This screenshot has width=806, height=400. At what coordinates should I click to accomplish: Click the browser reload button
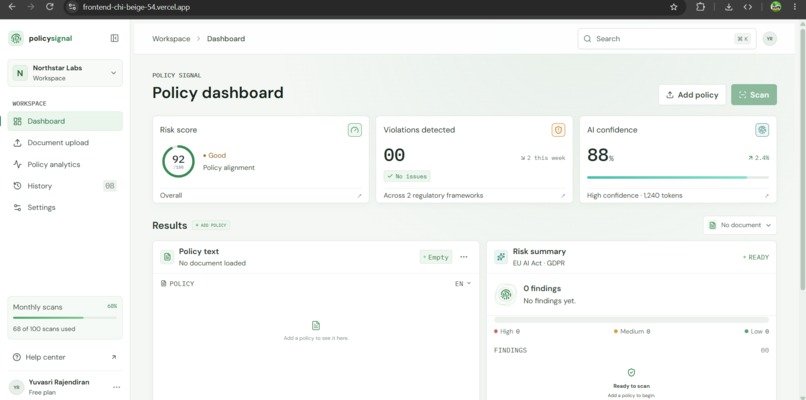[49, 7]
